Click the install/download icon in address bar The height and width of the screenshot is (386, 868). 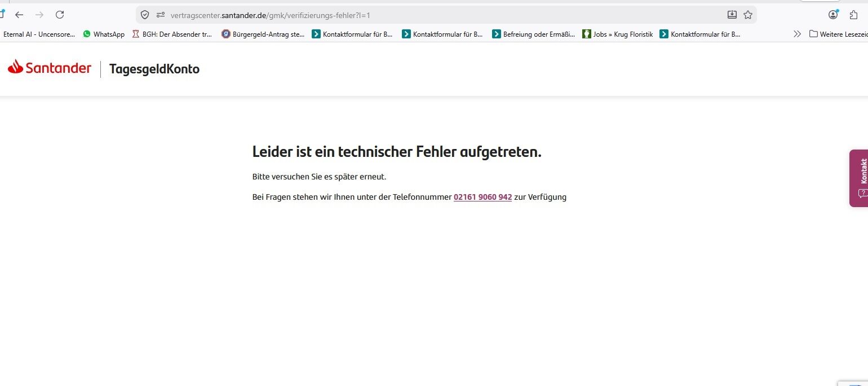click(x=732, y=15)
